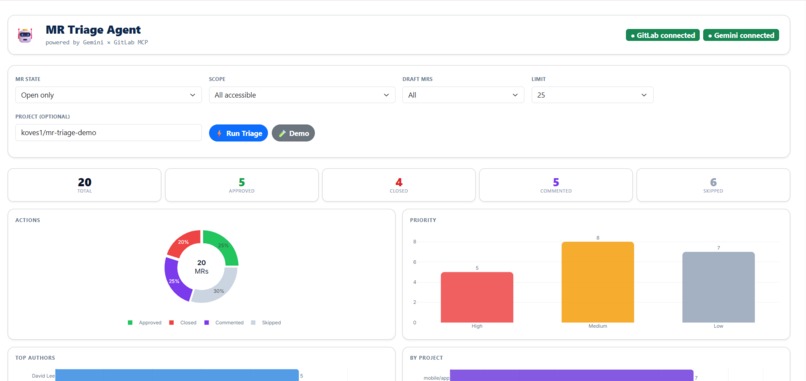Click the lightning icon on Run Triage
The image size is (806, 381).
click(219, 133)
